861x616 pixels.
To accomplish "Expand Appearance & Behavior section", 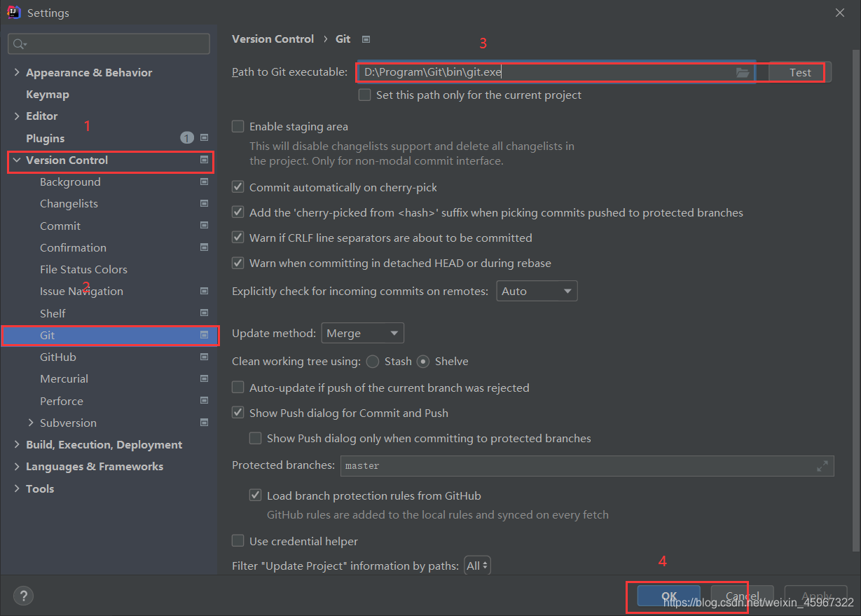I will (17, 72).
